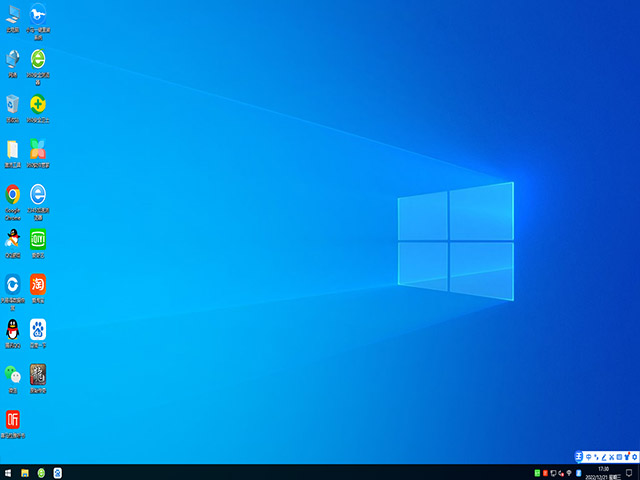Click the pen icon on input method bar
This screenshot has width=640, height=480.
tap(604, 457)
